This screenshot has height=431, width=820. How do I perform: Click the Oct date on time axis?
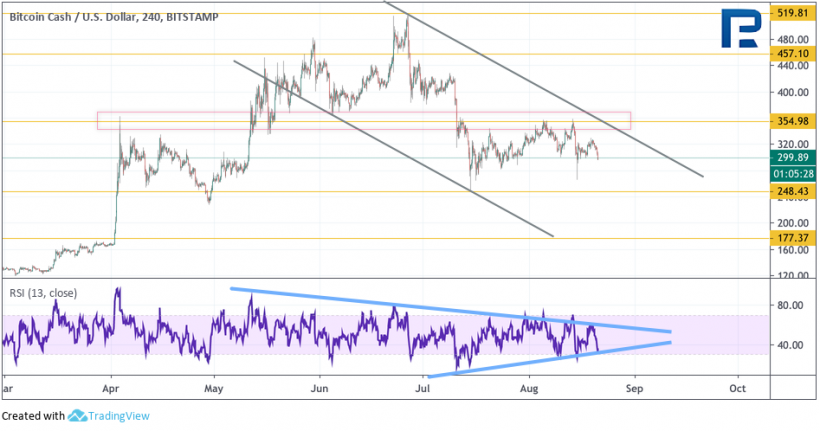[x=737, y=389]
